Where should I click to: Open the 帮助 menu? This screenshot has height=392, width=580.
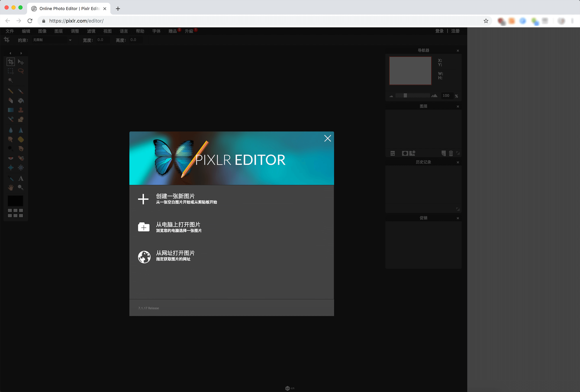[140, 31]
